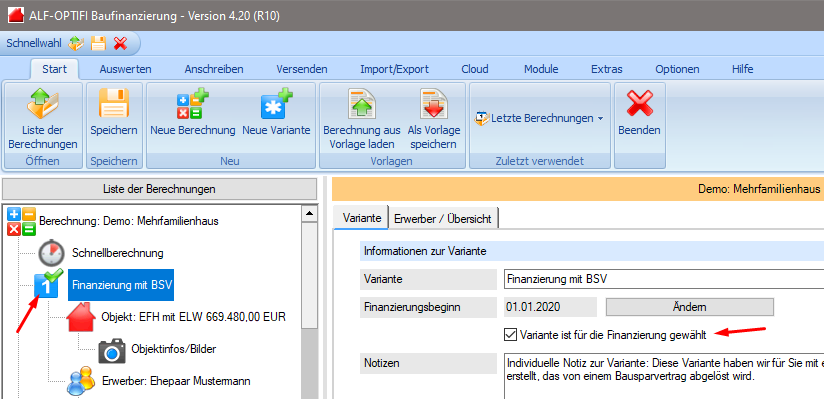Screen dimensions: 824x399
Task: Select the Variante panel tab
Action: coord(362,218)
